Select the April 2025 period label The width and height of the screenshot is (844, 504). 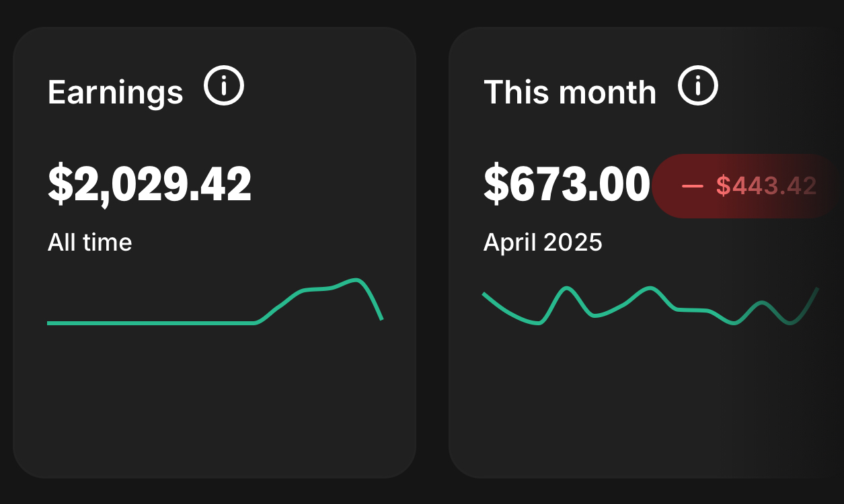pos(543,242)
